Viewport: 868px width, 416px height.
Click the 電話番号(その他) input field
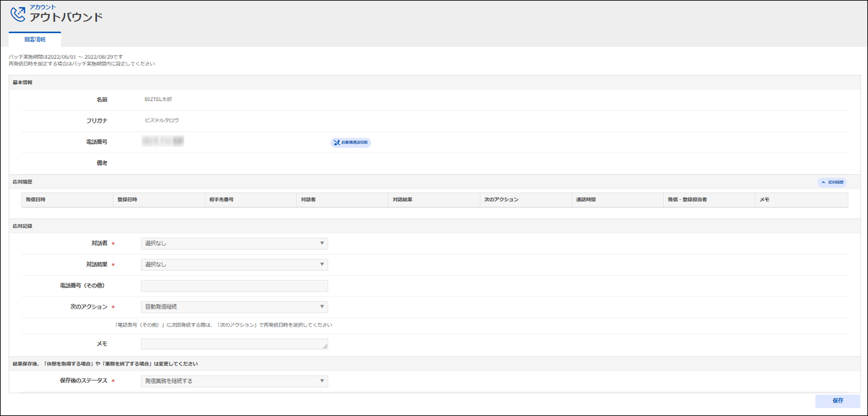click(x=234, y=286)
